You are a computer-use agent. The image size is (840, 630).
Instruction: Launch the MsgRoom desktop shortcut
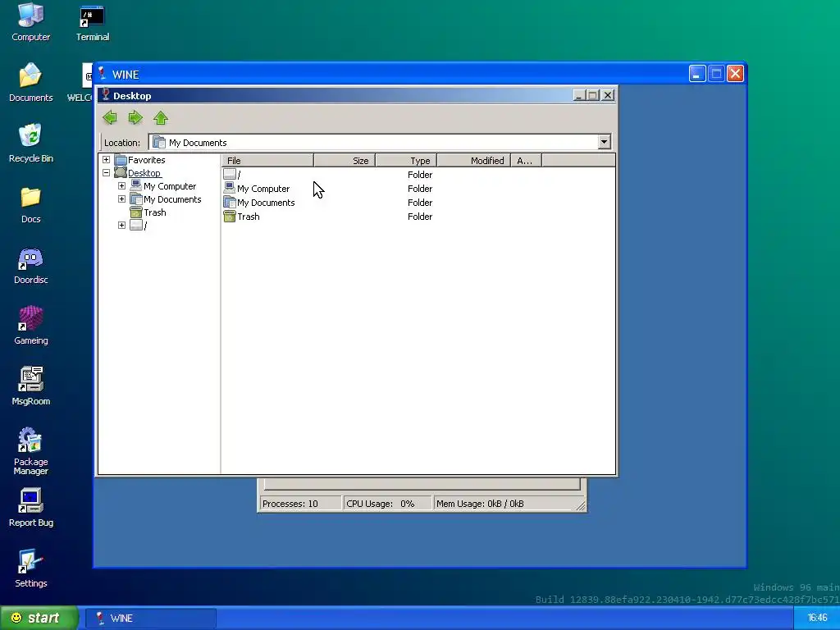click(x=30, y=386)
